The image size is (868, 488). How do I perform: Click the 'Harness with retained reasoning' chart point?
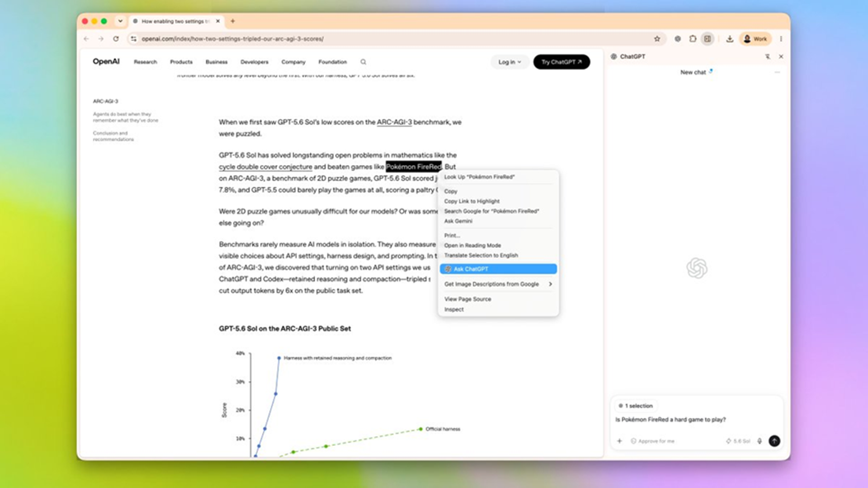point(279,358)
